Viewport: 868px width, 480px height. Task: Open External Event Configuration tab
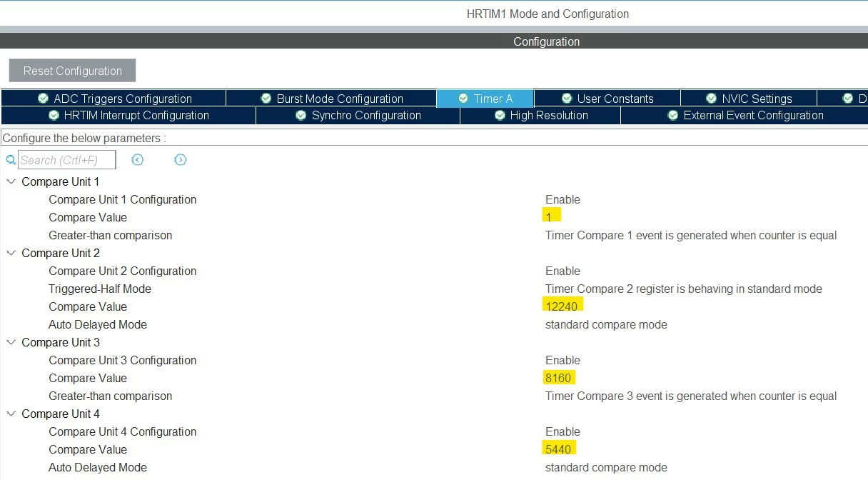tap(745, 115)
